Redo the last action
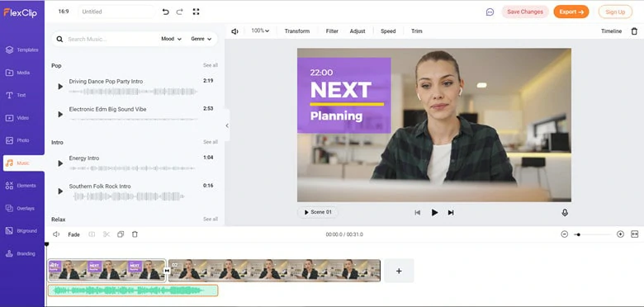This screenshot has height=307, width=644. pyautogui.click(x=179, y=12)
